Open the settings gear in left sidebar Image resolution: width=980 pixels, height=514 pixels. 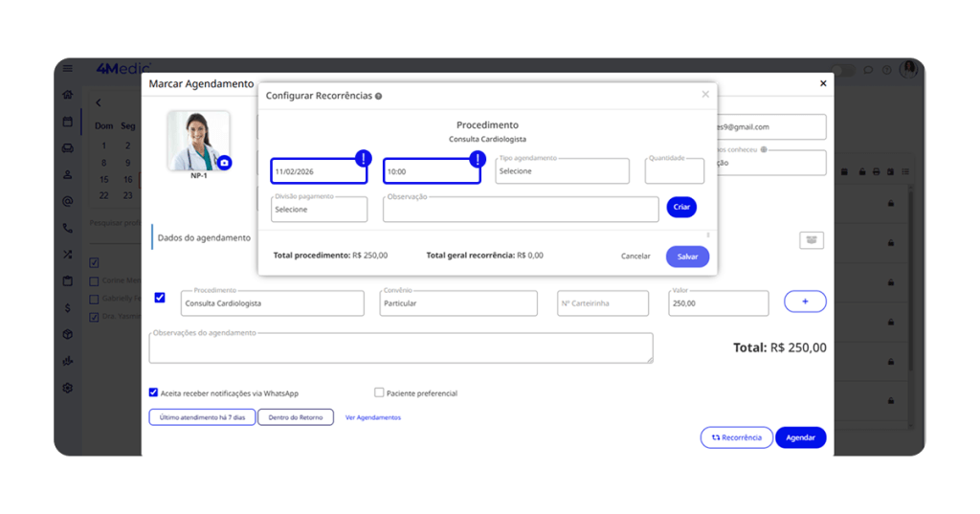click(68, 388)
